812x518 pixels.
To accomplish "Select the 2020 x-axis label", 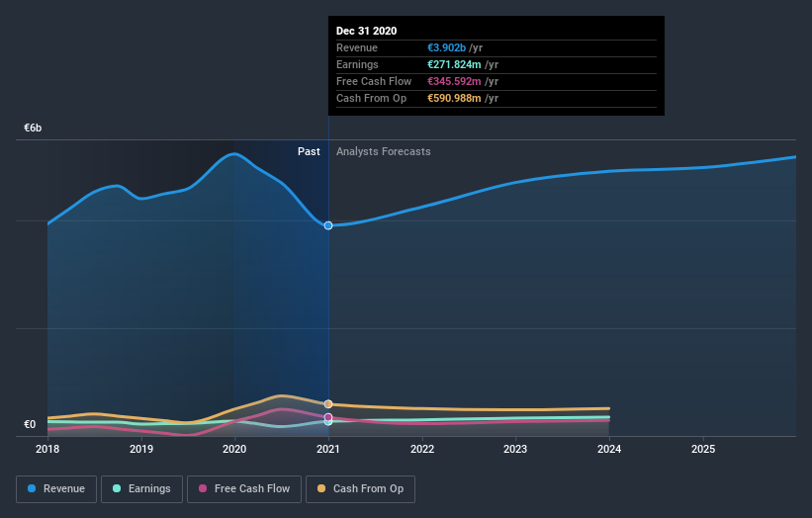I will pyautogui.click(x=234, y=449).
